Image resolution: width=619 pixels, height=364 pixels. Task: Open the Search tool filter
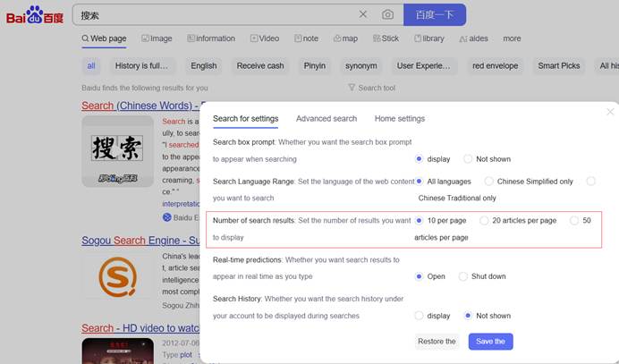point(371,88)
